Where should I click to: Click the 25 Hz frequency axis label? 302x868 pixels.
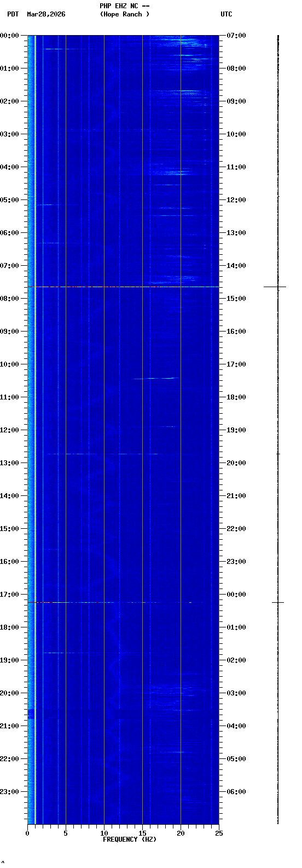pos(219,833)
